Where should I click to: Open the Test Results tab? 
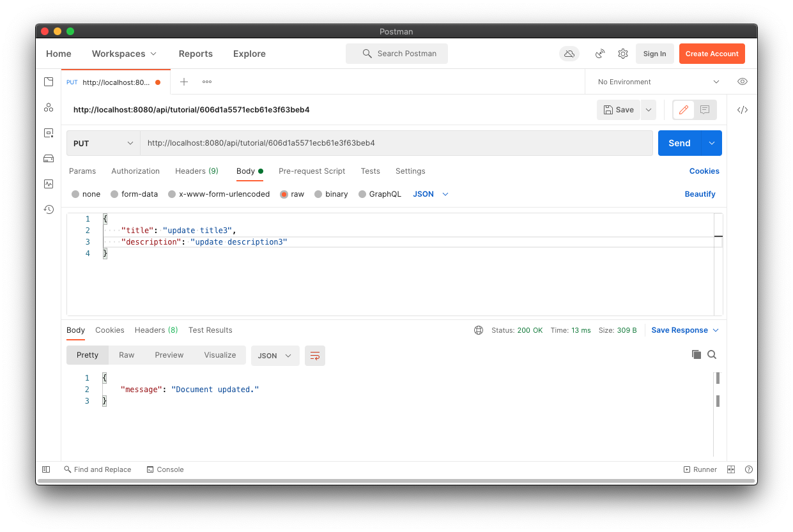210,330
